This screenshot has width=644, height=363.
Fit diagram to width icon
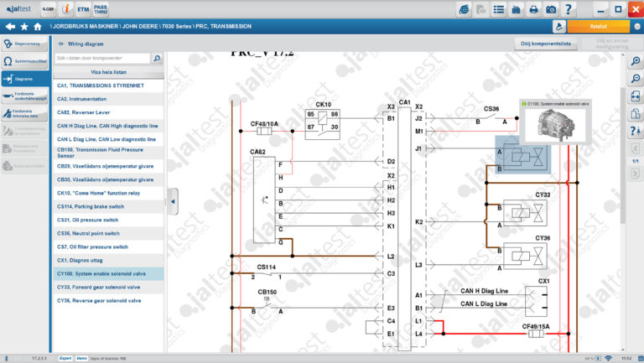pos(636,96)
